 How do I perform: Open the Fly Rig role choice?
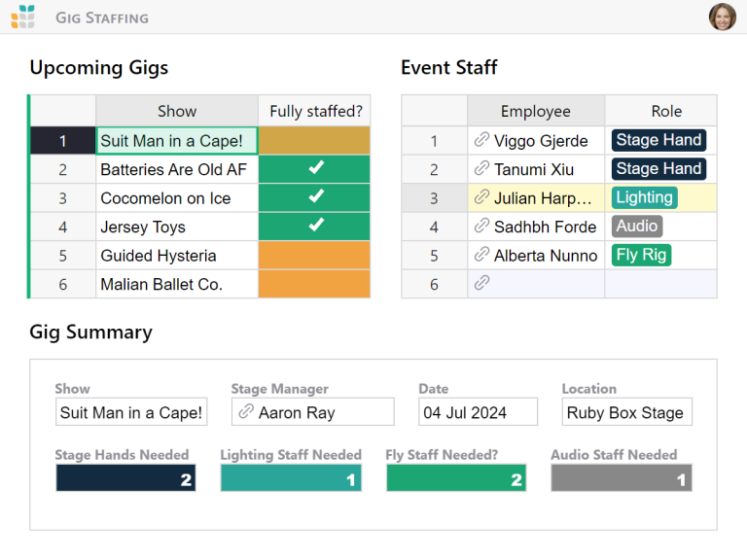(642, 255)
